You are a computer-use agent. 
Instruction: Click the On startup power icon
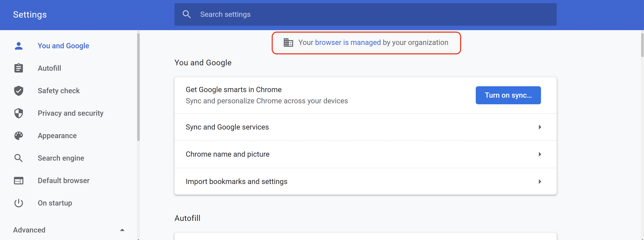[x=19, y=203]
